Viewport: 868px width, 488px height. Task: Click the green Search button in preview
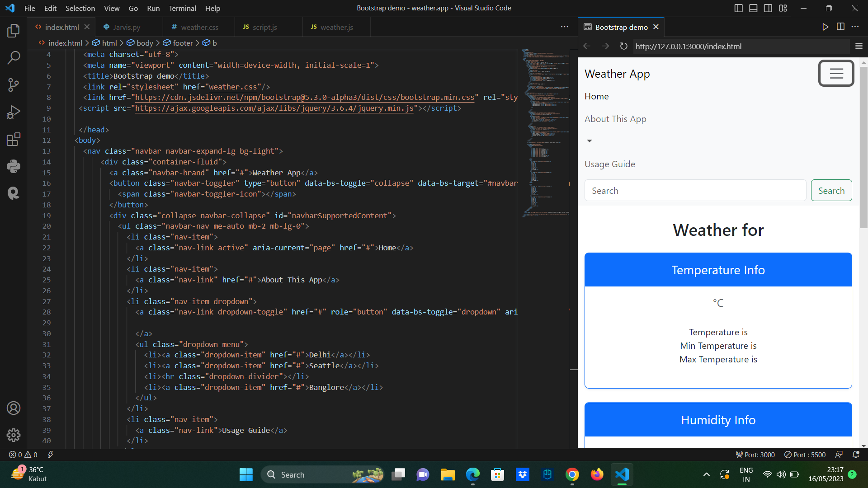pos(831,191)
